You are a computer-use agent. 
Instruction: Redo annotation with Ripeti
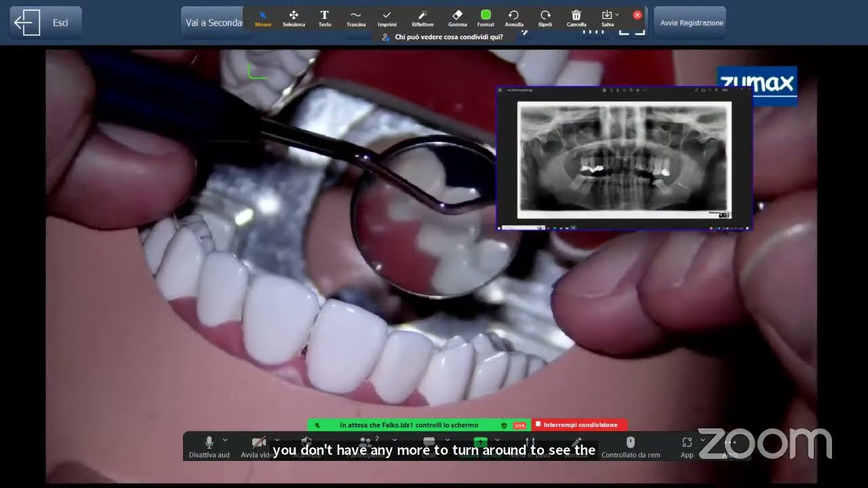click(x=545, y=18)
